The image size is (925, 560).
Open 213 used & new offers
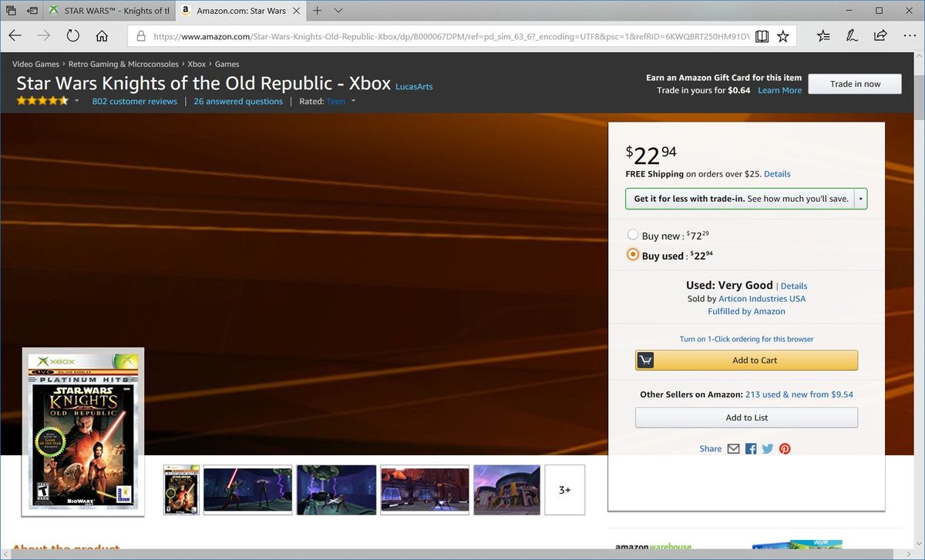tap(799, 394)
